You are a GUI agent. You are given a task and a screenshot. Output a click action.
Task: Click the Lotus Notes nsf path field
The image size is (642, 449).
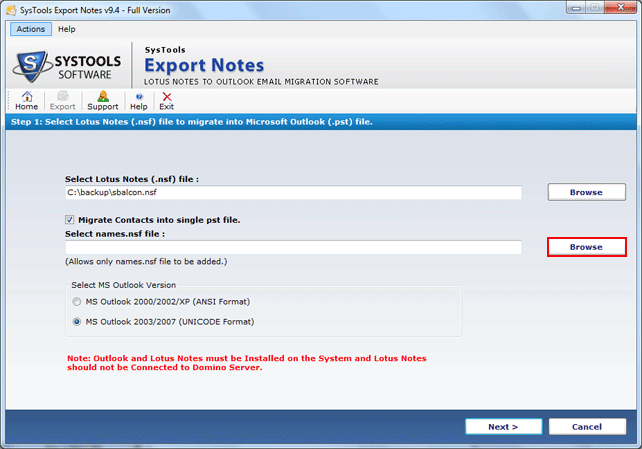pos(293,192)
